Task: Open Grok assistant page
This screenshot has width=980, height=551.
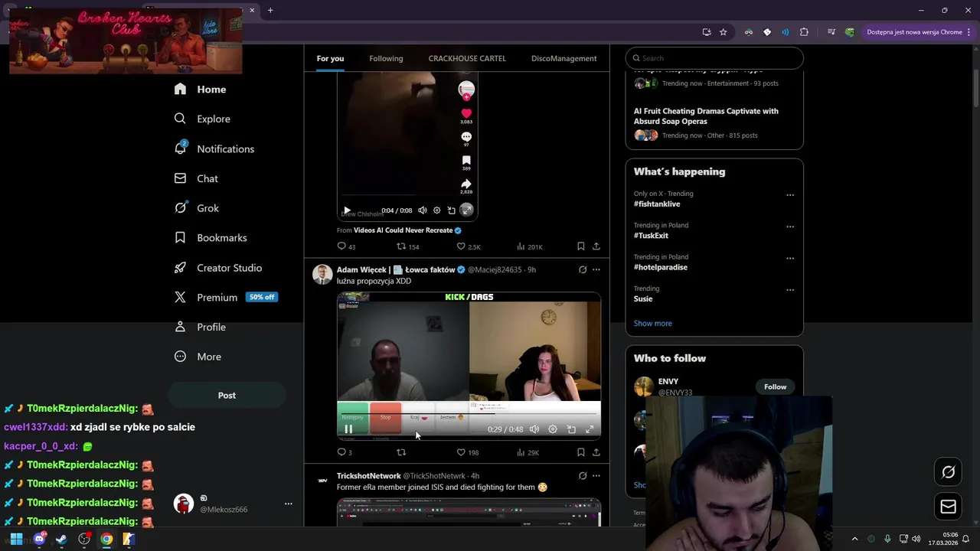Action: pyautogui.click(x=197, y=208)
